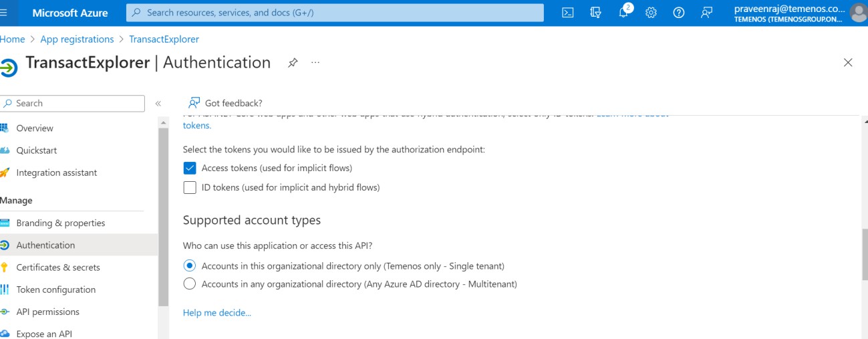Open the Directories + subscriptions filter icon
Image resolution: width=868 pixels, height=339 pixels.
pyautogui.click(x=596, y=13)
